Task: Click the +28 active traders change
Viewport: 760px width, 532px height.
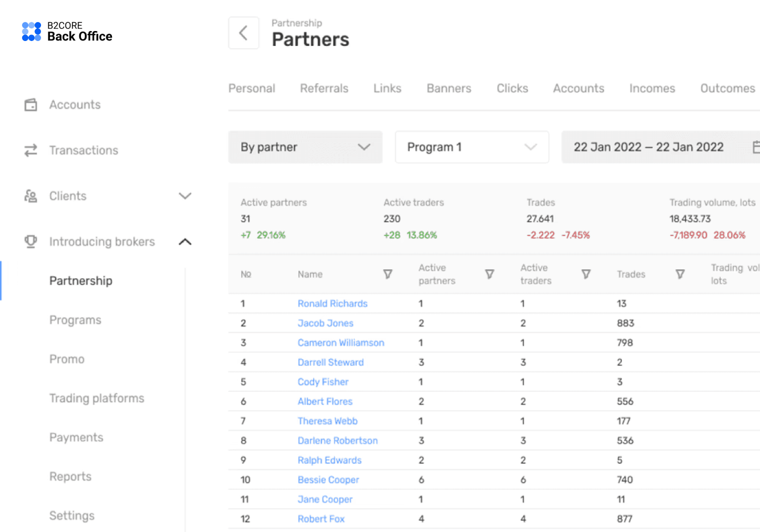Action: coord(392,235)
